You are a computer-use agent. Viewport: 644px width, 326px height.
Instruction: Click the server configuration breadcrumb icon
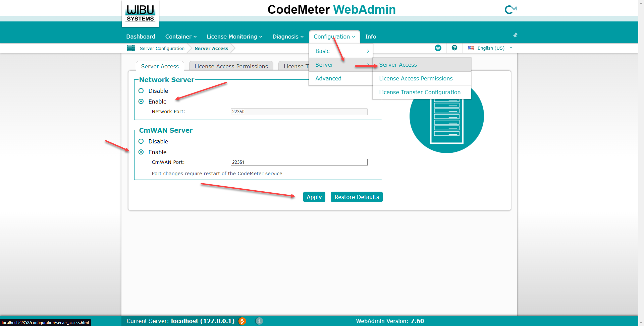pos(131,48)
